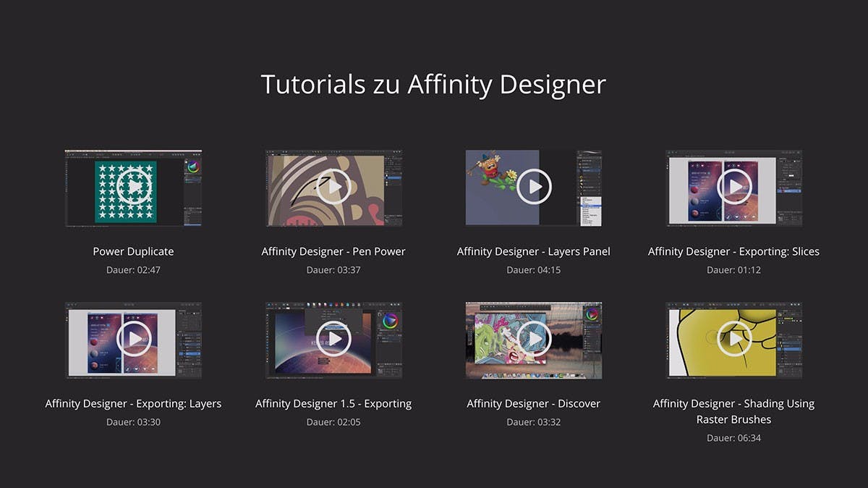Open the Power Duplicate title link
The image size is (868, 488).
(x=133, y=252)
